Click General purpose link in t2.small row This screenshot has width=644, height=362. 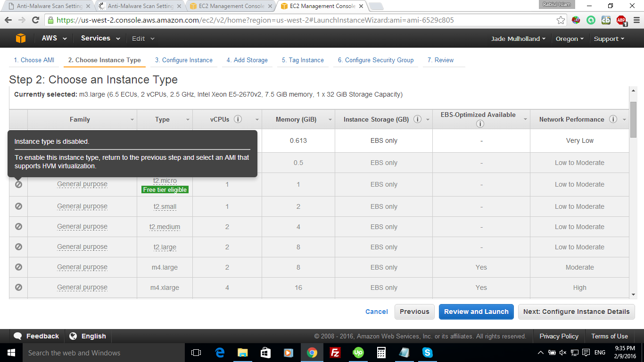(82, 206)
